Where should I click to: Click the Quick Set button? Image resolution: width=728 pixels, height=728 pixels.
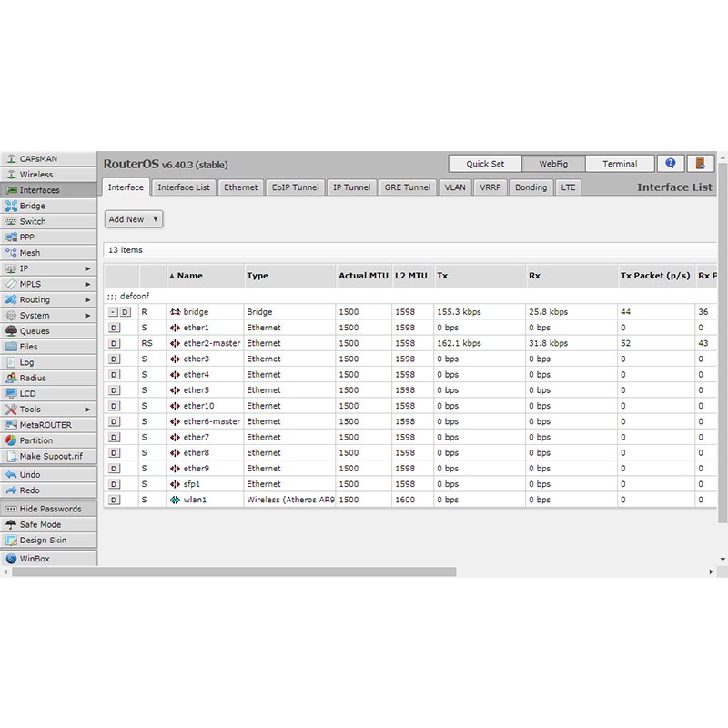coord(485,164)
